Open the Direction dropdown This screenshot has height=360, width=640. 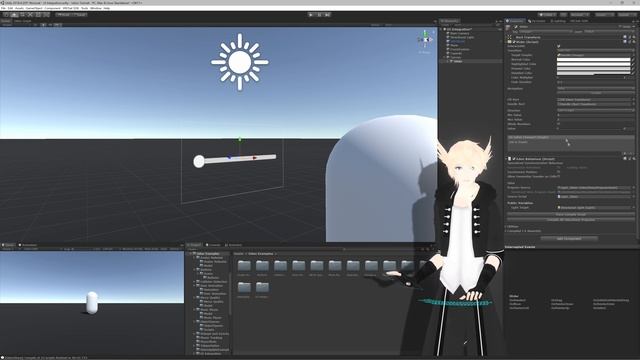coord(596,110)
